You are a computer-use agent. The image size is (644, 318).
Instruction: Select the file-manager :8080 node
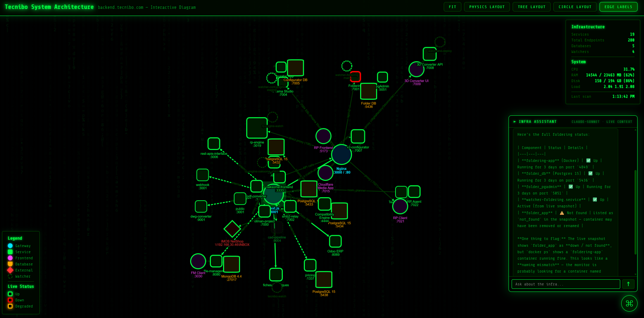pos(216,261)
